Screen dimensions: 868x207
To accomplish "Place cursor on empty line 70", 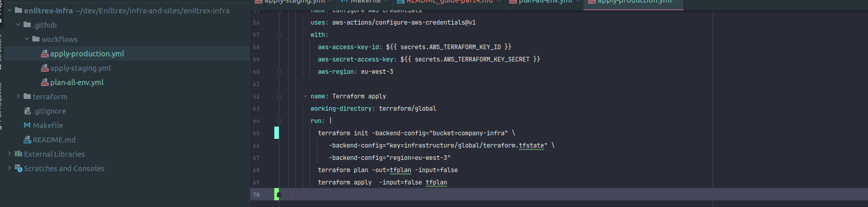I will (x=461, y=195).
